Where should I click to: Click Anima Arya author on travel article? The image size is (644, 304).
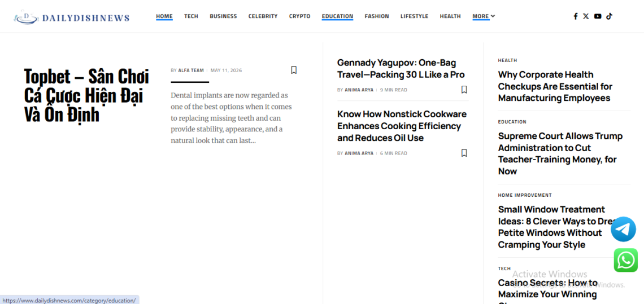[x=359, y=90]
